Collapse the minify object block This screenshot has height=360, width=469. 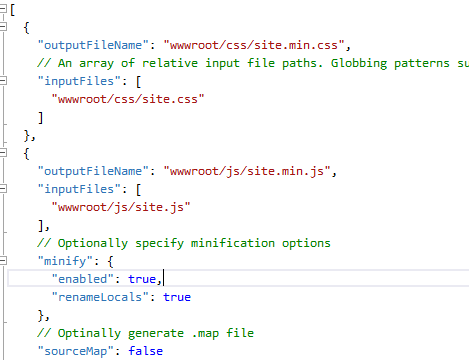[3, 260]
